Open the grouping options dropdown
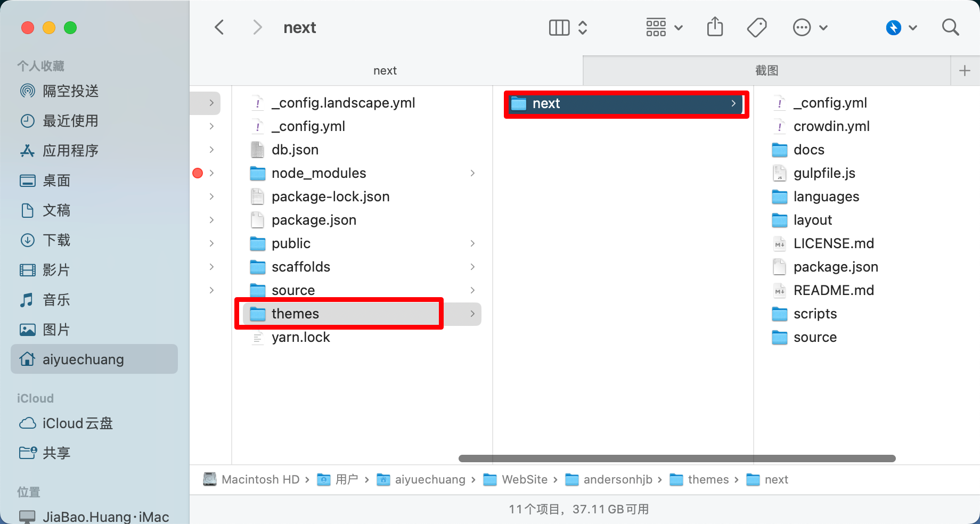 [664, 27]
